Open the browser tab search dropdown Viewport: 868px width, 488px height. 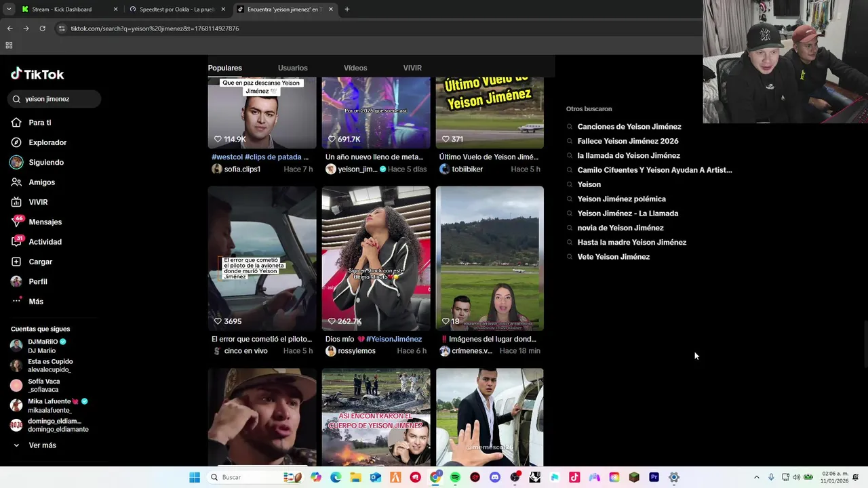click(9, 9)
